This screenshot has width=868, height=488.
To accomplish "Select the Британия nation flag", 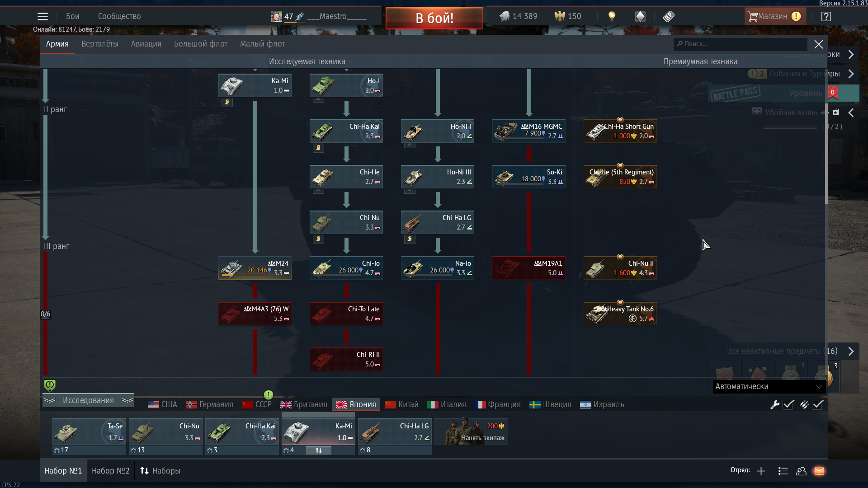I will (303, 404).
